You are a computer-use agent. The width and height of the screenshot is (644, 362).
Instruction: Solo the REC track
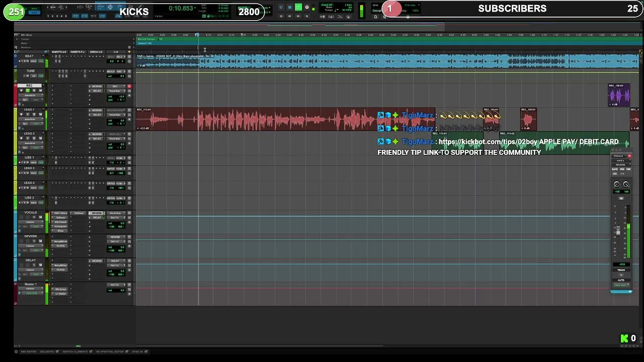(34, 90)
